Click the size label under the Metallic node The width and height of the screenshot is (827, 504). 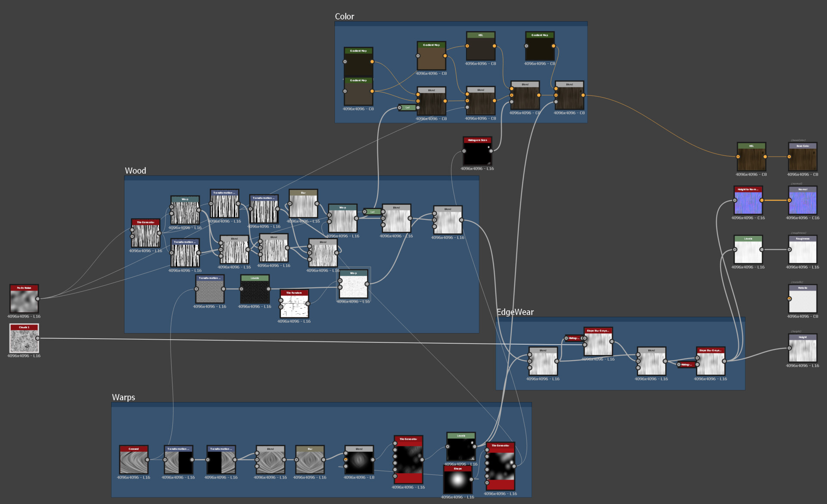(x=802, y=316)
